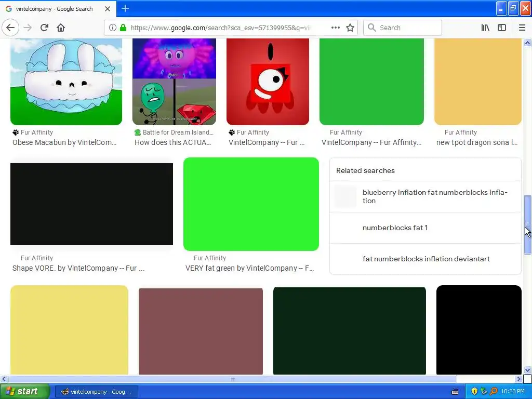Click the vertical scrollbar thumb

pyautogui.click(x=528, y=224)
